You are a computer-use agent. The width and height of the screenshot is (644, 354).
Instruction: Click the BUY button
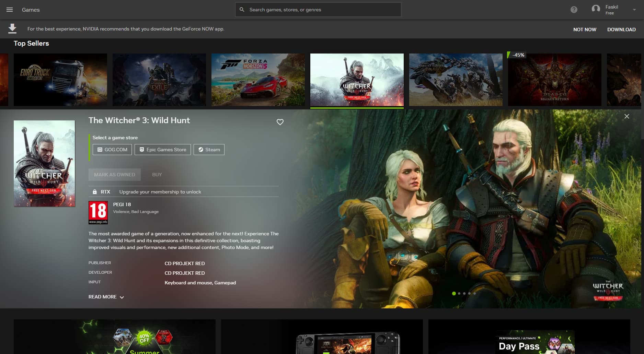pyautogui.click(x=157, y=175)
